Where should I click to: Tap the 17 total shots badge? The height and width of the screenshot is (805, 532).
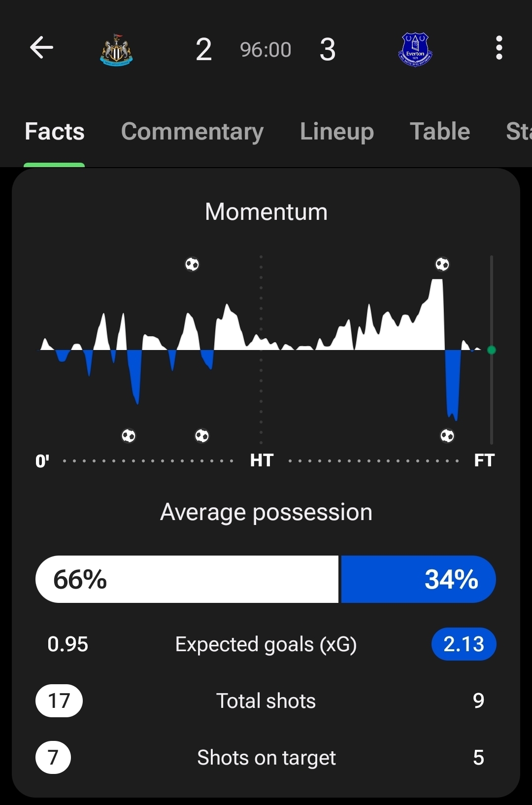click(59, 700)
